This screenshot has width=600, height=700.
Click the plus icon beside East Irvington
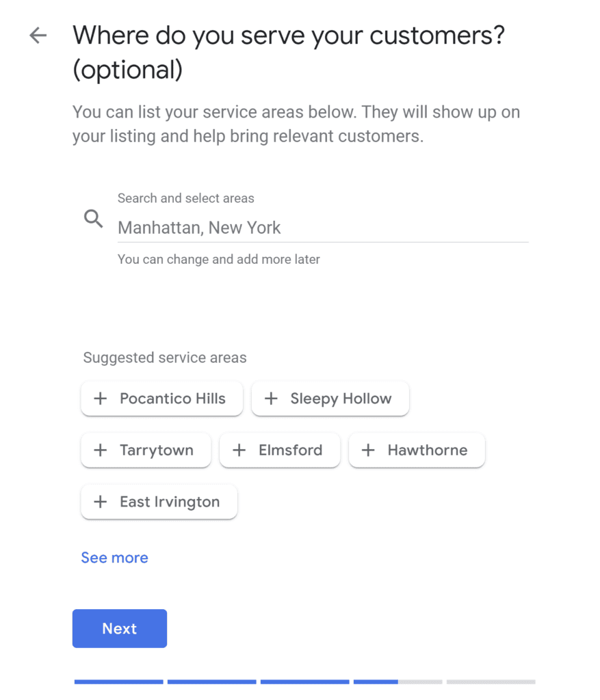pos(101,502)
